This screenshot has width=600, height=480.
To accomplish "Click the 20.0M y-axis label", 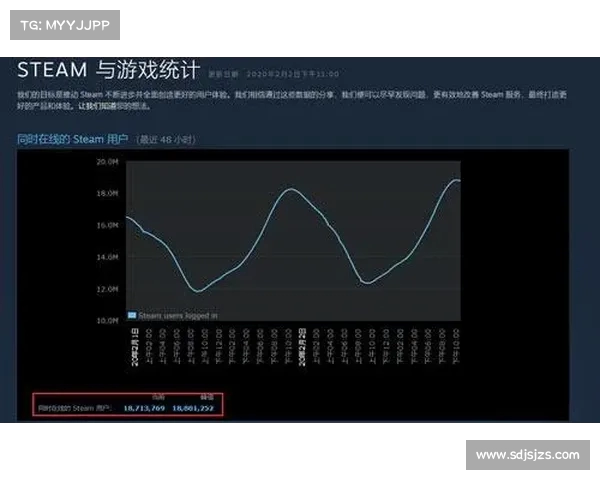I will (107, 162).
